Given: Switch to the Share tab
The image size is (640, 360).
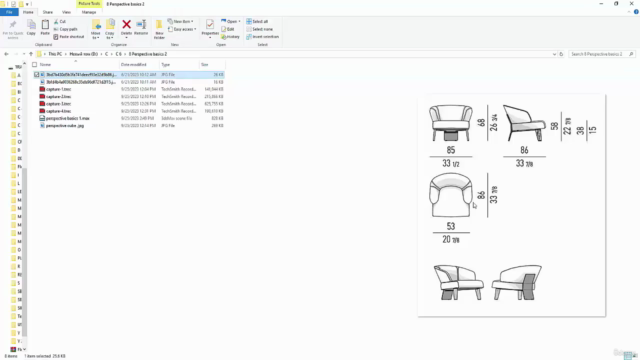Looking at the screenshot, I should pyautogui.click(x=48, y=12).
